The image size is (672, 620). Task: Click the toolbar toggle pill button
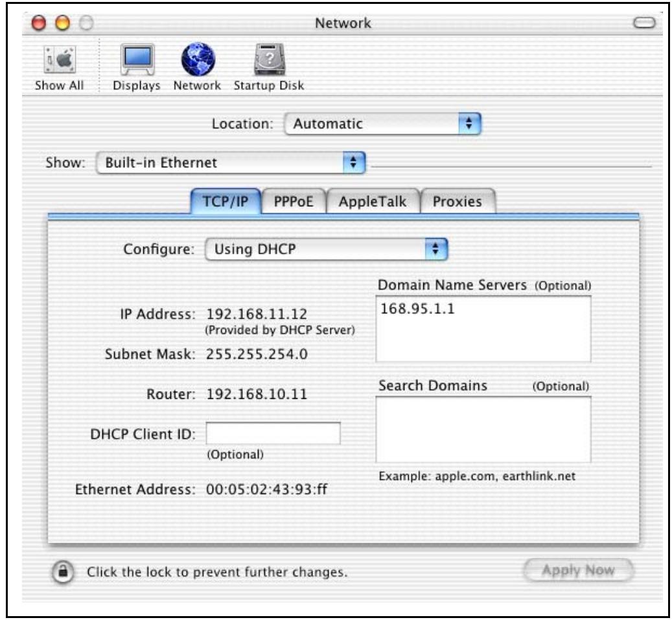(x=644, y=23)
